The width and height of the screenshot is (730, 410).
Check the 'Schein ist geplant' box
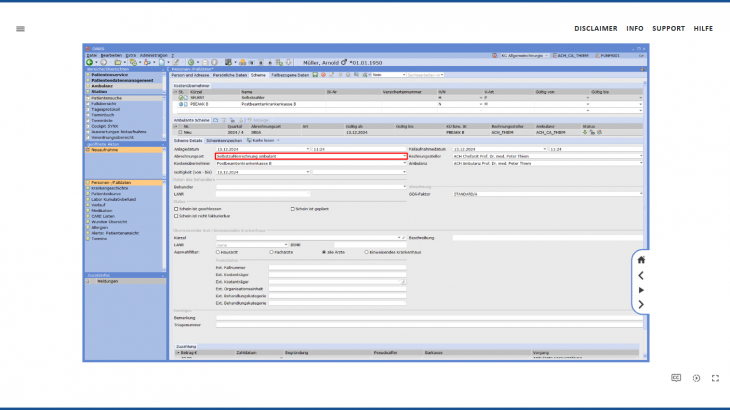click(x=294, y=209)
